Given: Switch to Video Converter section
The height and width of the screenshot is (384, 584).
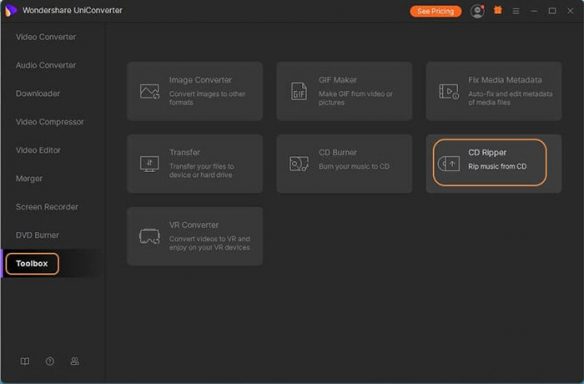Looking at the screenshot, I should point(46,37).
